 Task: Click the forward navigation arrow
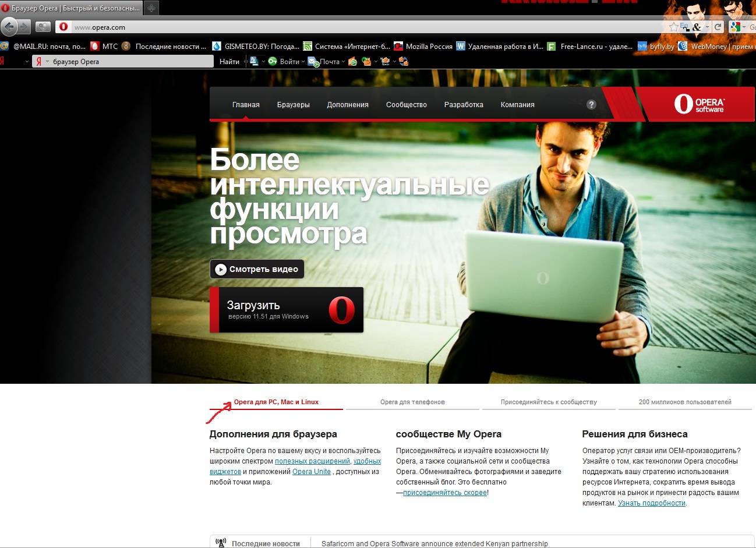24,27
